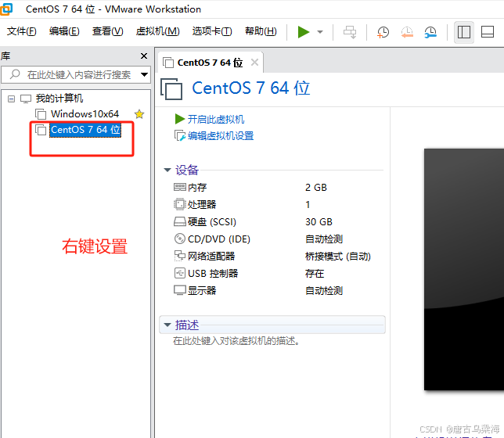The image size is (504, 438).
Task: Click the CPU icon for 处理器
Action: pos(180,204)
